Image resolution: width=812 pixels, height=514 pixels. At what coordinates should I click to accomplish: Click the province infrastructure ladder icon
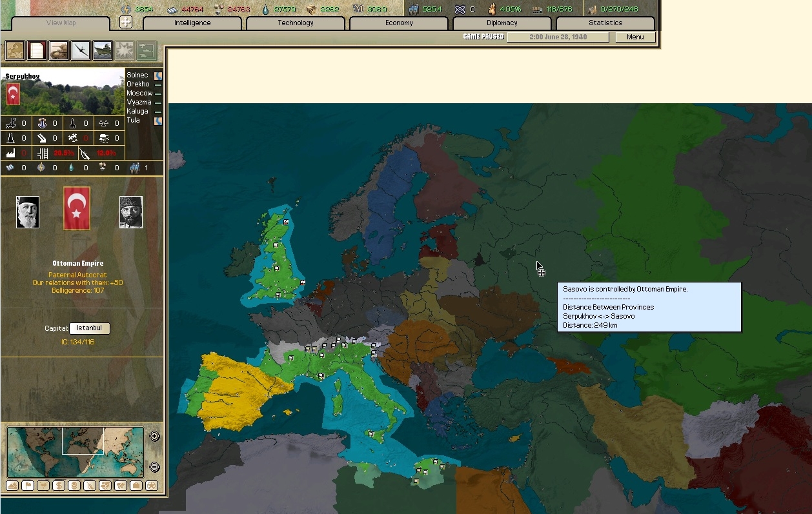click(43, 153)
